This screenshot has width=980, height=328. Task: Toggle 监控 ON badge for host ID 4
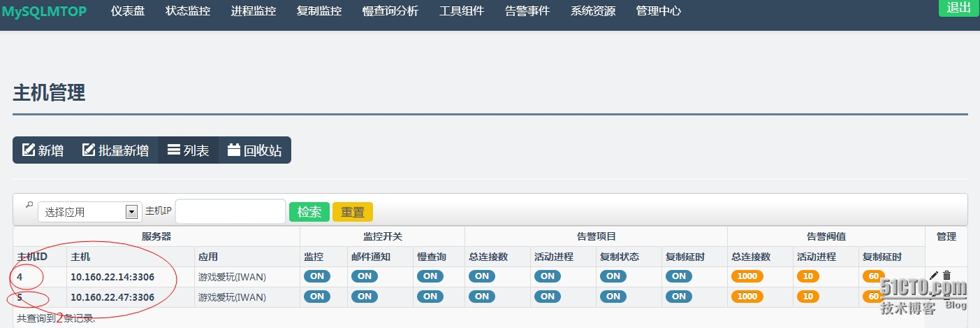point(316,276)
